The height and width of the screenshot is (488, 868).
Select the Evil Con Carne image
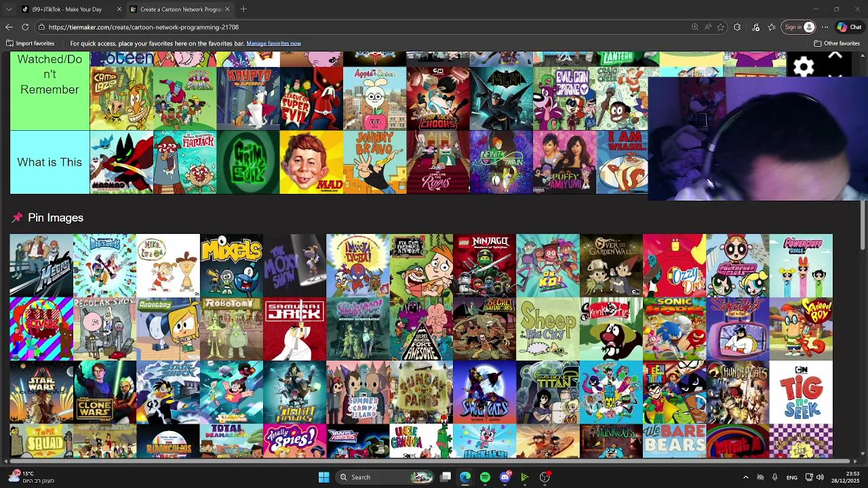565,98
